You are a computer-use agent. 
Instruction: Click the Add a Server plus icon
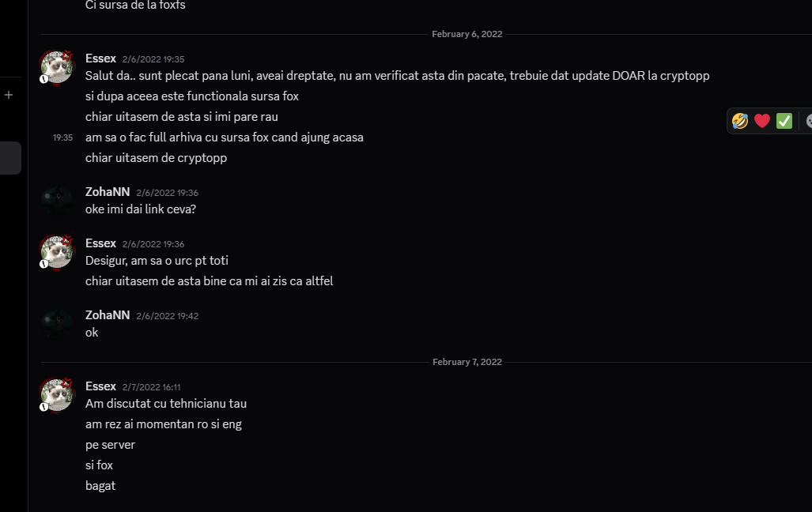(x=9, y=94)
